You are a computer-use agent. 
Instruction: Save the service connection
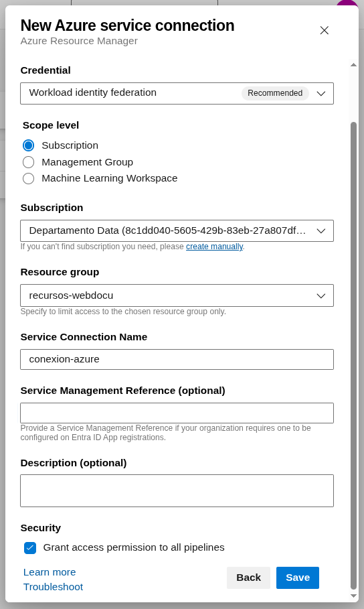coord(298,578)
